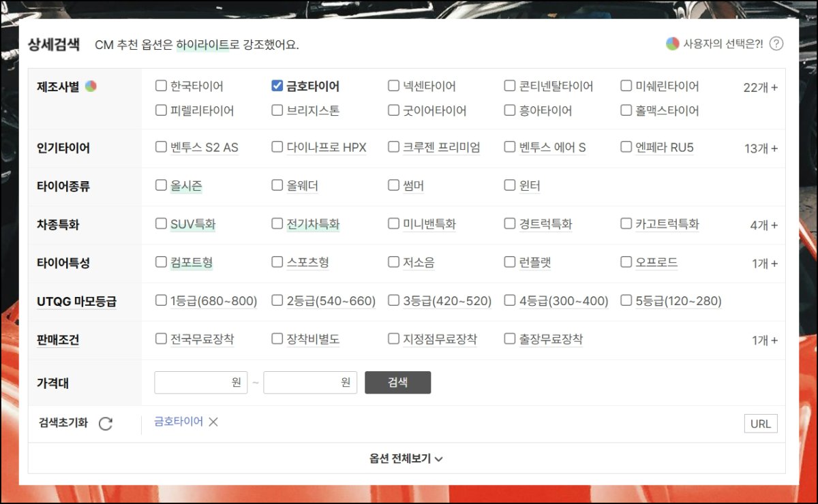Click the 검색 price search button
The image size is (818, 504).
pyautogui.click(x=398, y=383)
